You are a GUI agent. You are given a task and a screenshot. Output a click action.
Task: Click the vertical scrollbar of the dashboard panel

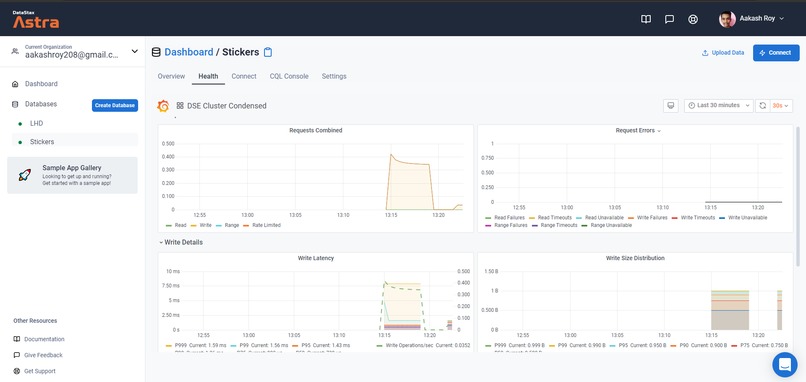[797, 195]
